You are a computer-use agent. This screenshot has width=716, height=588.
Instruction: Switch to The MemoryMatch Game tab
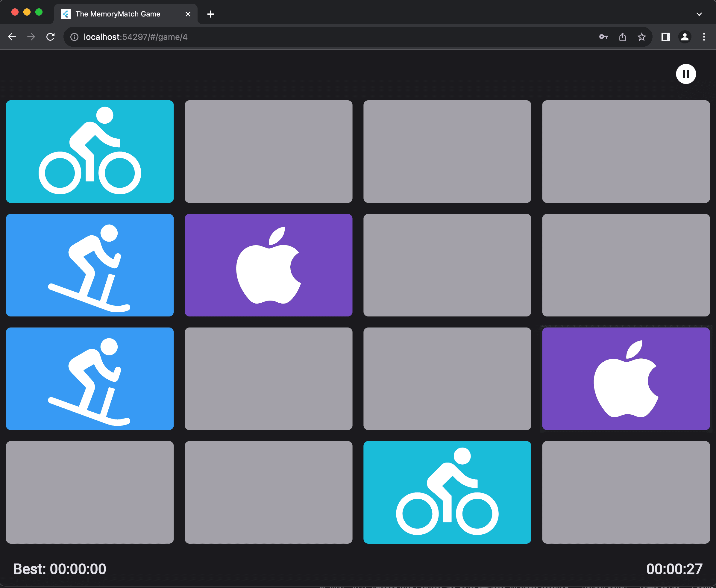coord(125,14)
